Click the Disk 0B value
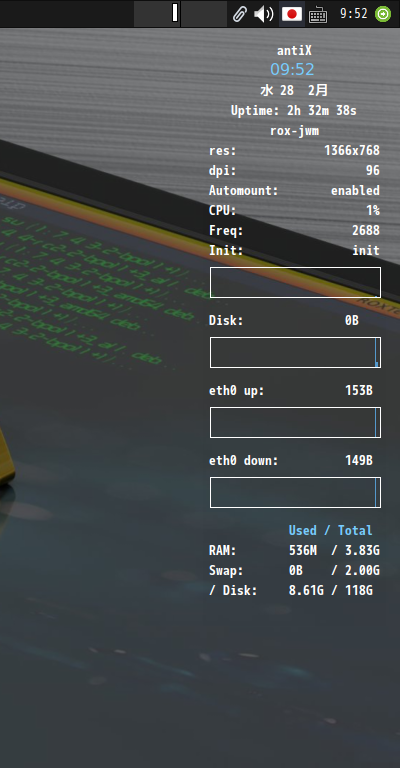 click(x=352, y=321)
